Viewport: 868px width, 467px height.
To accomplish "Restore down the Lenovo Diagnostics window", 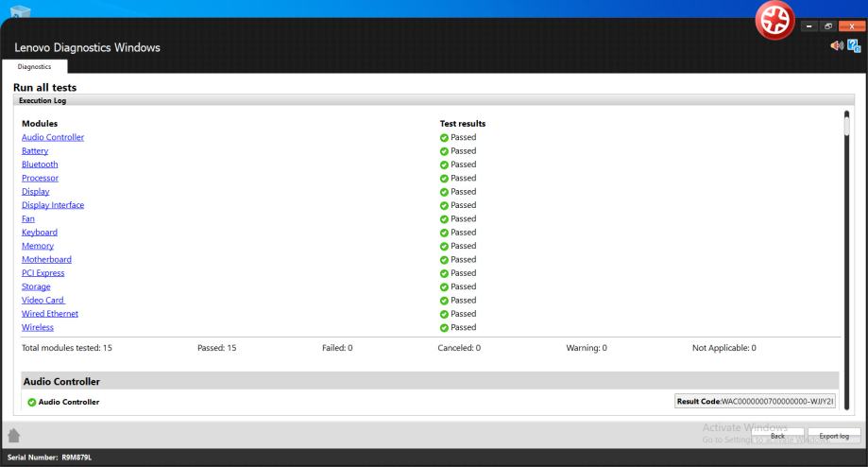I will 828,26.
